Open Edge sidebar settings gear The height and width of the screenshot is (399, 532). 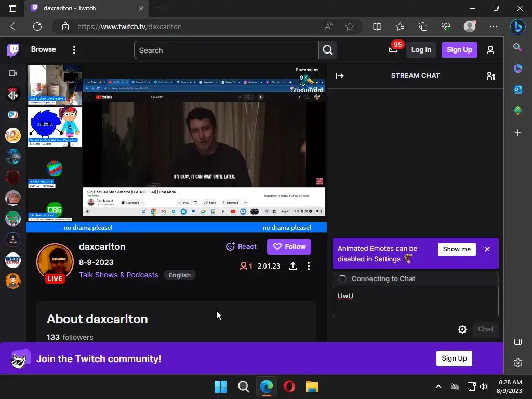coord(518,363)
